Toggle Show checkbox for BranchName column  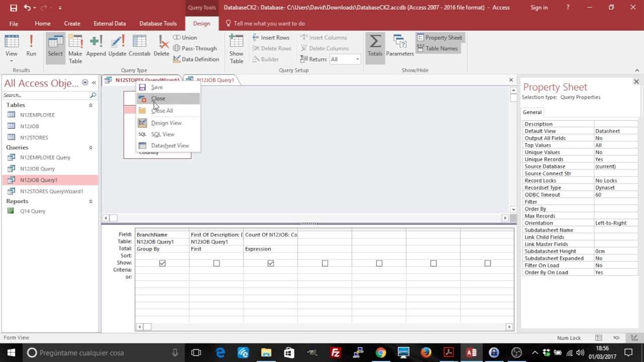click(162, 263)
